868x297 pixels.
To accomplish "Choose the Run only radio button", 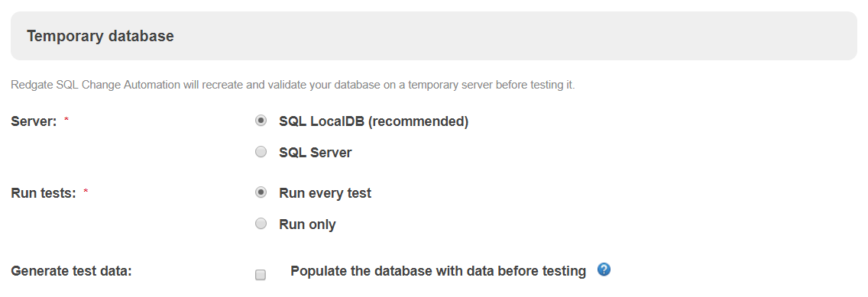I will tap(261, 224).
